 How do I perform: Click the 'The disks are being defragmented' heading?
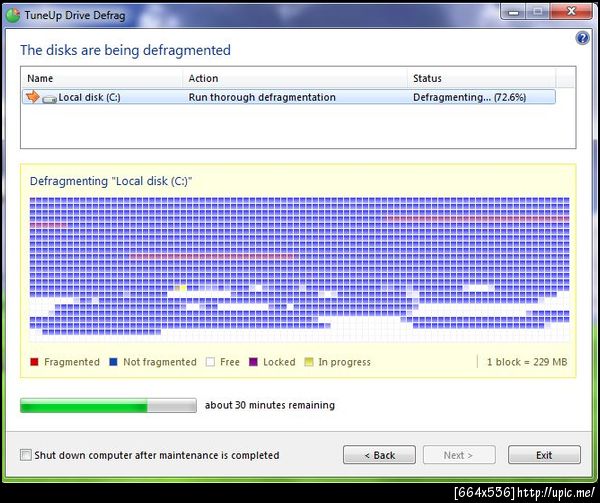tap(126, 50)
